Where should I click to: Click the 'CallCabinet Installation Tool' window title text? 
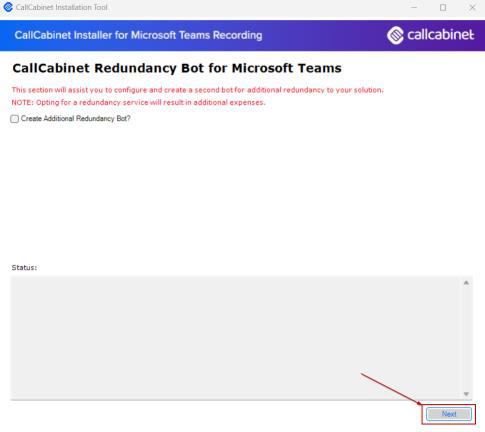coord(62,7)
